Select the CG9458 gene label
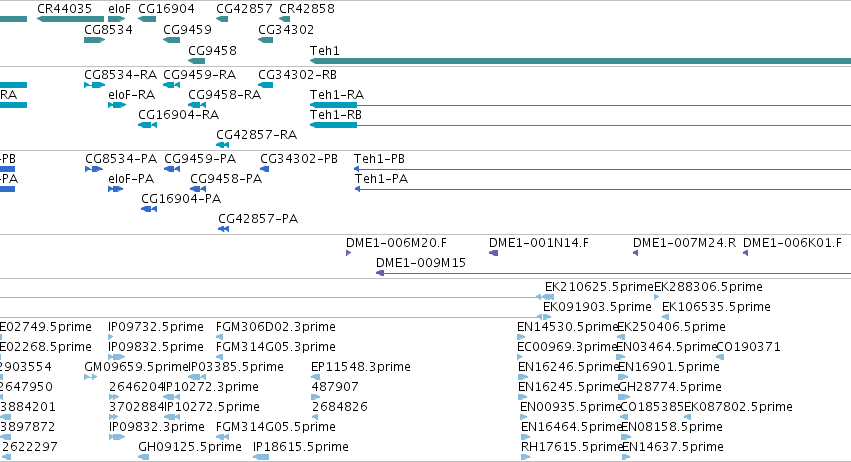851x462 pixels. tap(212, 50)
